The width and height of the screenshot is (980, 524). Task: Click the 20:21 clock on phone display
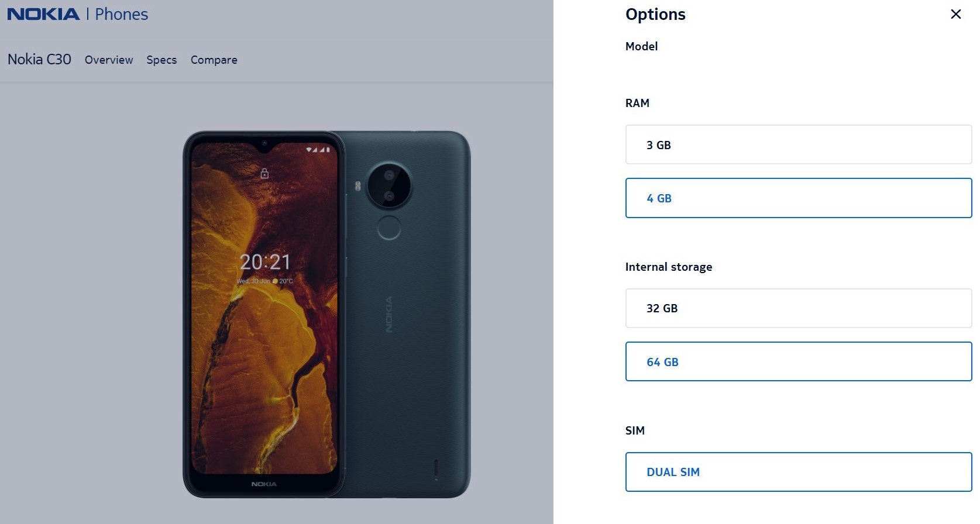pyautogui.click(x=265, y=262)
